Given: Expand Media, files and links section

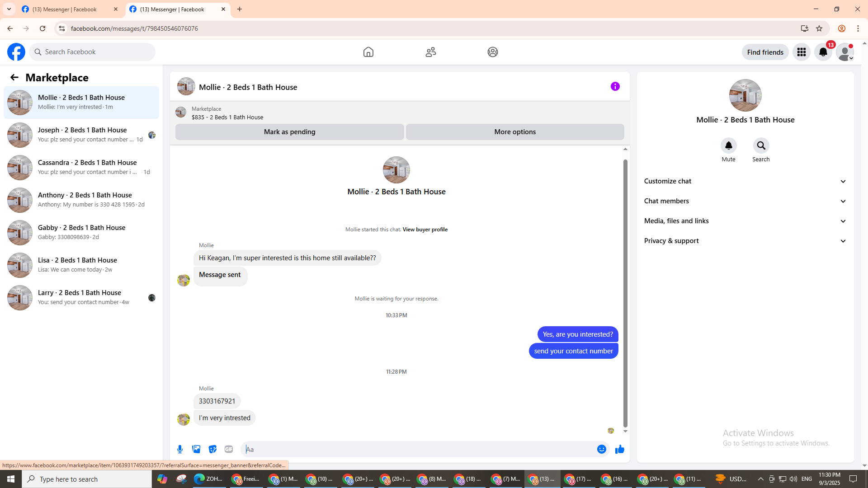Looking at the screenshot, I should pos(745,221).
